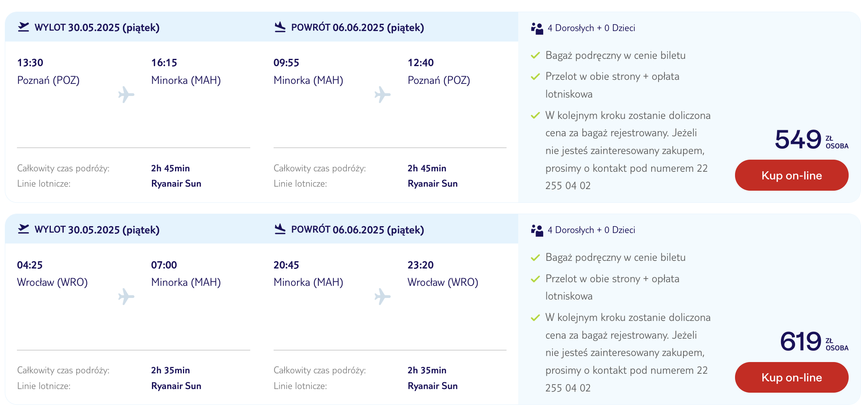868x408 pixels.
Task: Click plane icon between Poznań and Minorka outbound
Action: pos(126,95)
